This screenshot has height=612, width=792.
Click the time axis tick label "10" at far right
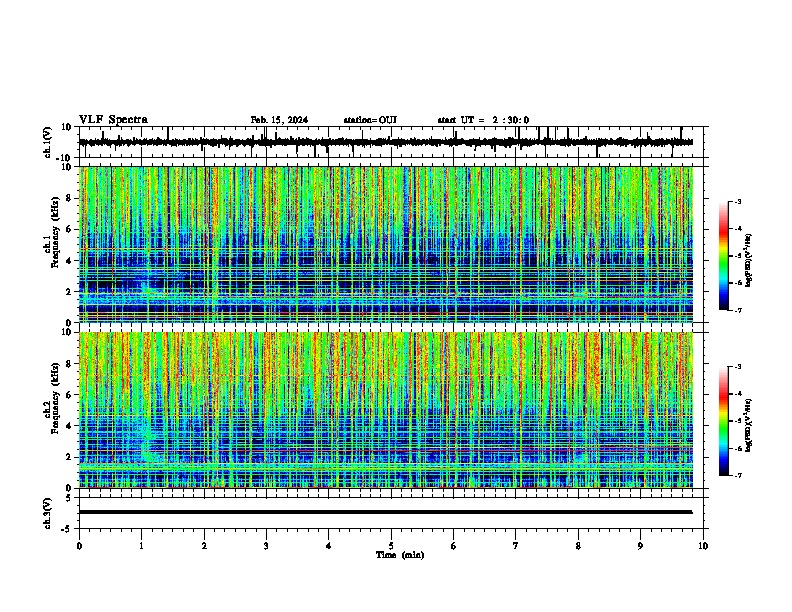pos(703,546)
